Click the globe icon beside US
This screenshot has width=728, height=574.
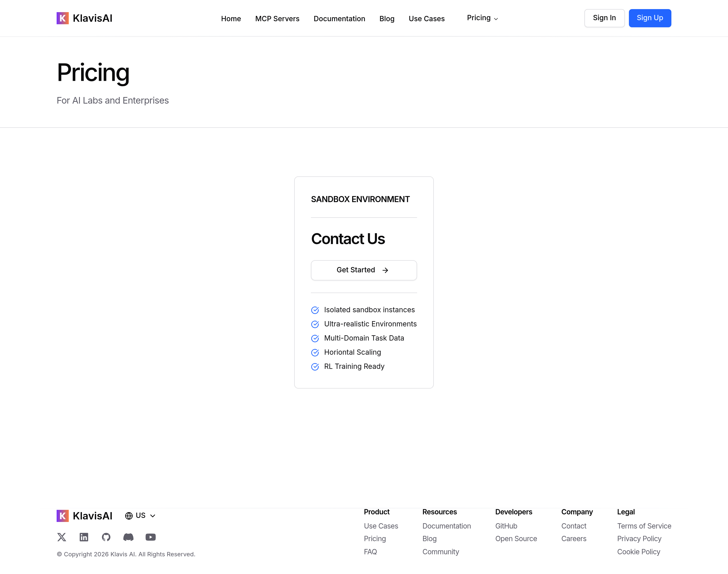(x=129, y=516)
